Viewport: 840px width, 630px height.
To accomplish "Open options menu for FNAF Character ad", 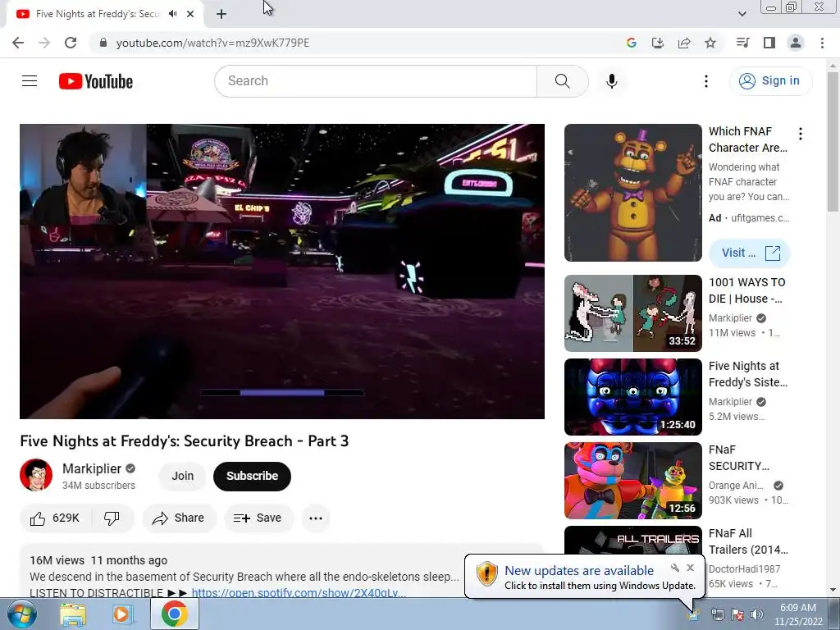I will click(x=801, y=134).
